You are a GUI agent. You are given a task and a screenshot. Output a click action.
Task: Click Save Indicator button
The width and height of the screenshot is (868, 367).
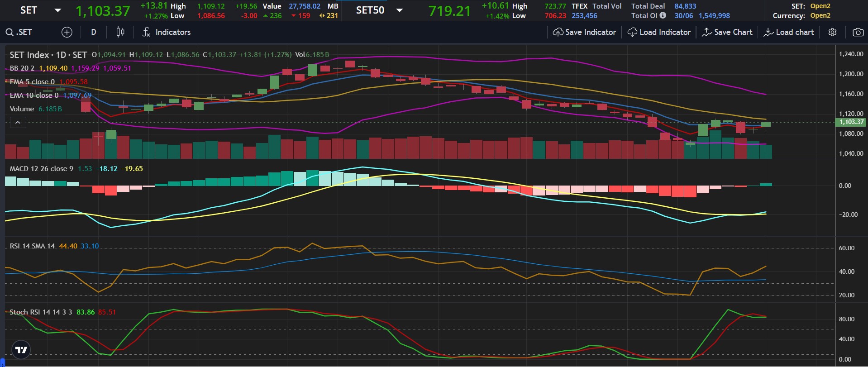[584, 32]
